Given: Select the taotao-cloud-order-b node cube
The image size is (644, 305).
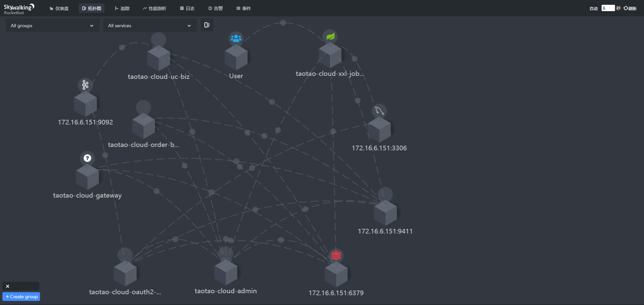Looking at the screenshot, I should [143, 126].
